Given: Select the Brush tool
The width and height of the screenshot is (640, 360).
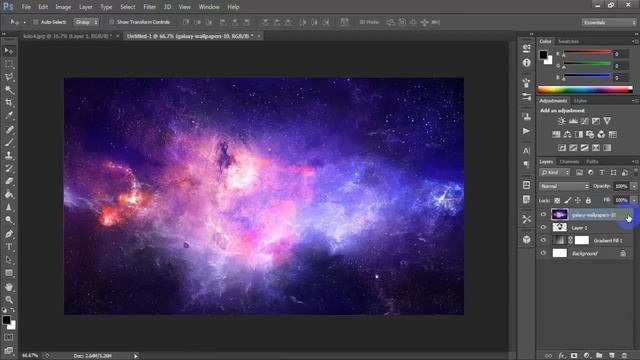Looking at the screenshot, I should 9,142.
